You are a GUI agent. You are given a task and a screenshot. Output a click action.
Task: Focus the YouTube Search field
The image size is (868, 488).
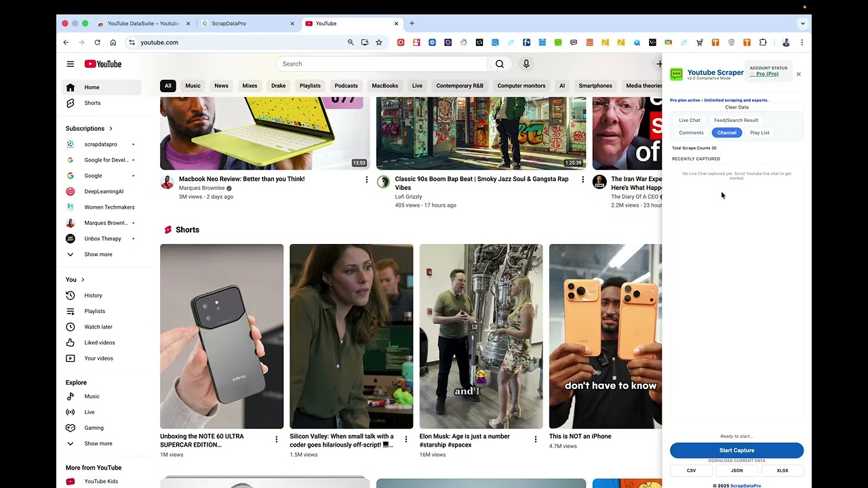click(x=382, y=64)
